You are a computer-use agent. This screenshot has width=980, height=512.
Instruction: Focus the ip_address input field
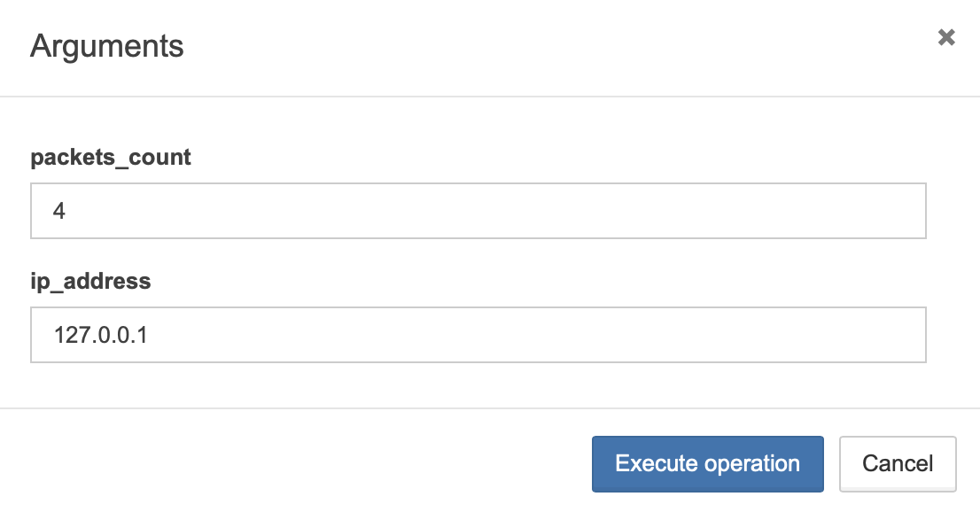[478, 335]
